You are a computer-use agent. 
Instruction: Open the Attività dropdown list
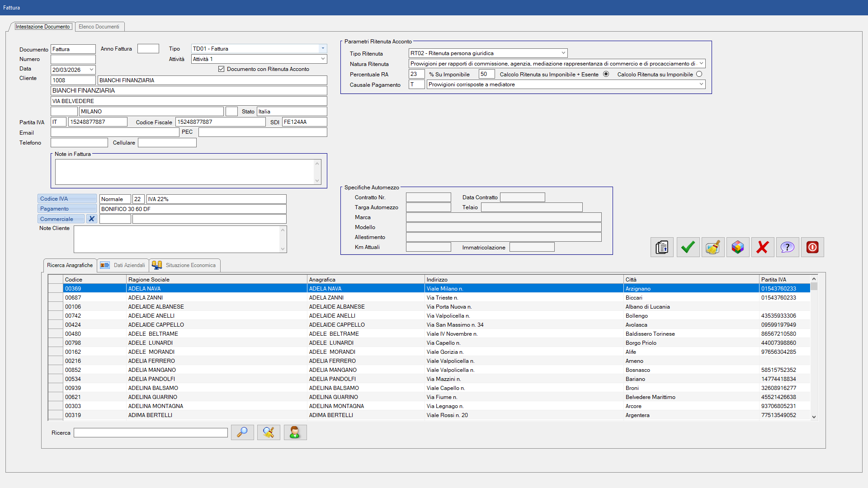(x=323, y=59)
